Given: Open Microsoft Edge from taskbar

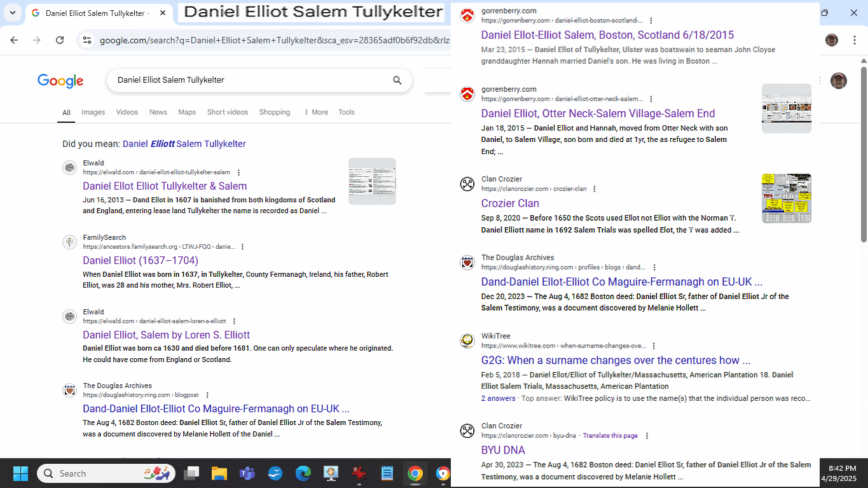Looking at the screenshot, I should click(x=303, y=473).
